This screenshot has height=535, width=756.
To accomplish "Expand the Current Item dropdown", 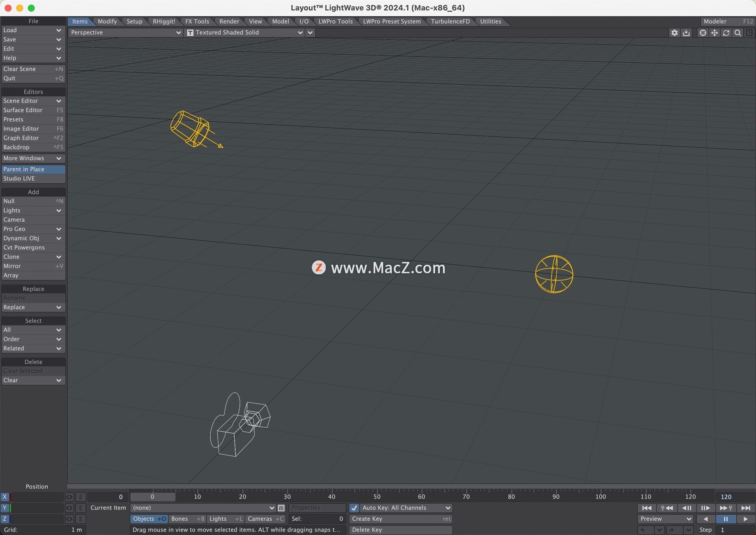I will pos(203,508).
